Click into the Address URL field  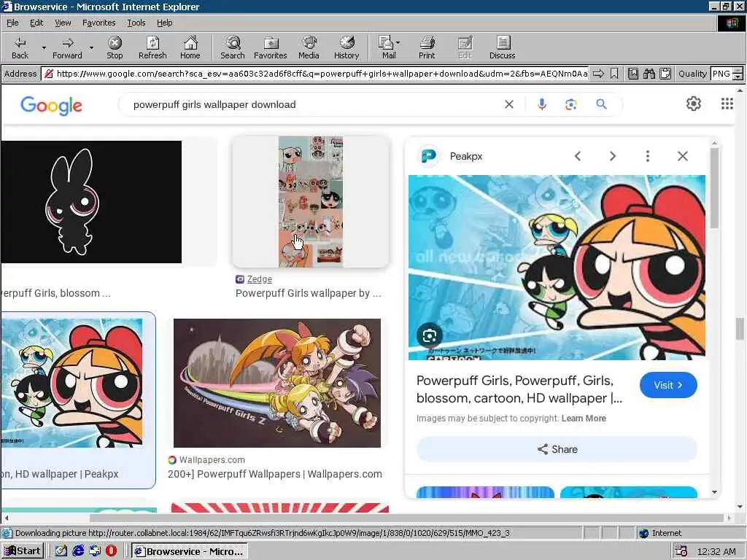(317, 74)
